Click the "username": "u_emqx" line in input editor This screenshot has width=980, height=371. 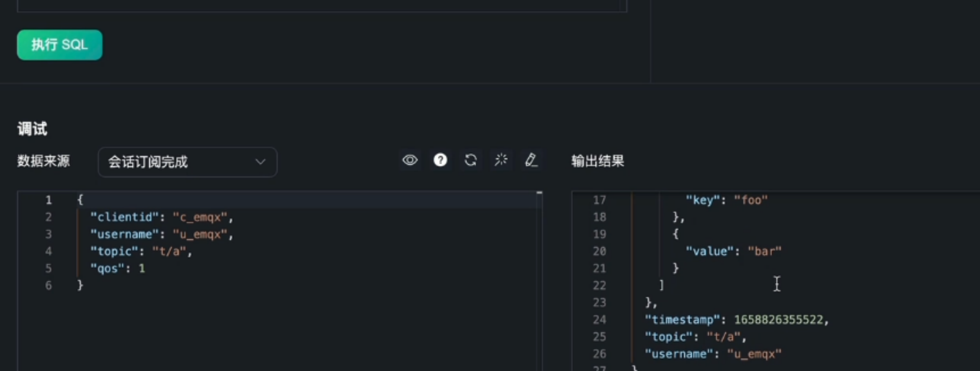tap(162, 234)
